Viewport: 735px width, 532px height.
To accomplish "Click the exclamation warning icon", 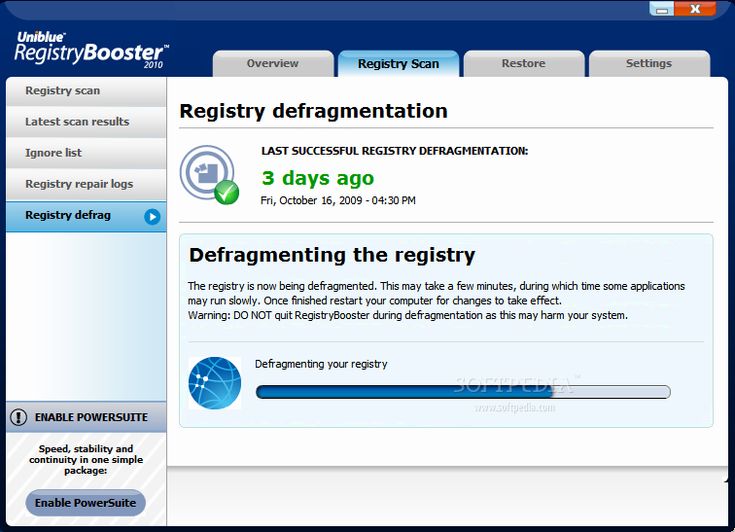I will pyautogui.click(x=19, y=417).
